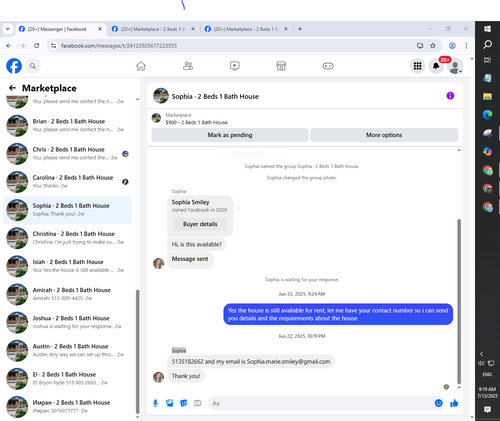This screenshot has height=421, width=500.
Task: Open the Friends icon in top navigation
Action: pos(188,66)
